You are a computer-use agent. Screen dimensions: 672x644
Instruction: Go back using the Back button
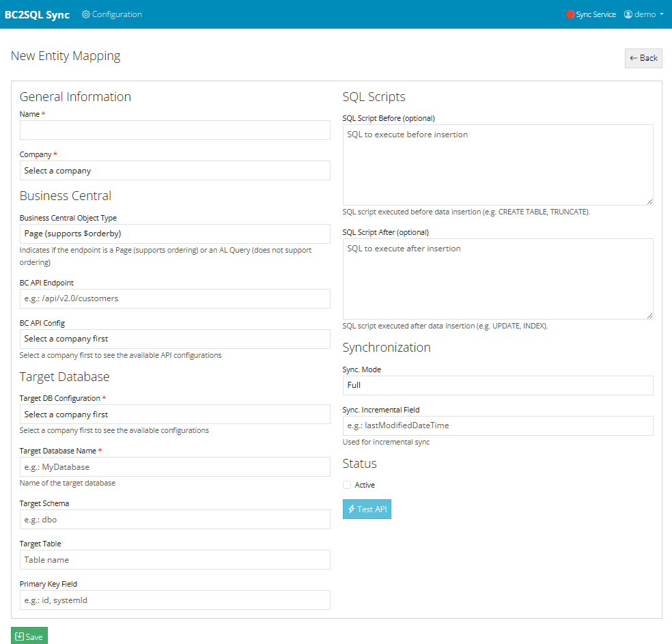click(x=643, y=58)
